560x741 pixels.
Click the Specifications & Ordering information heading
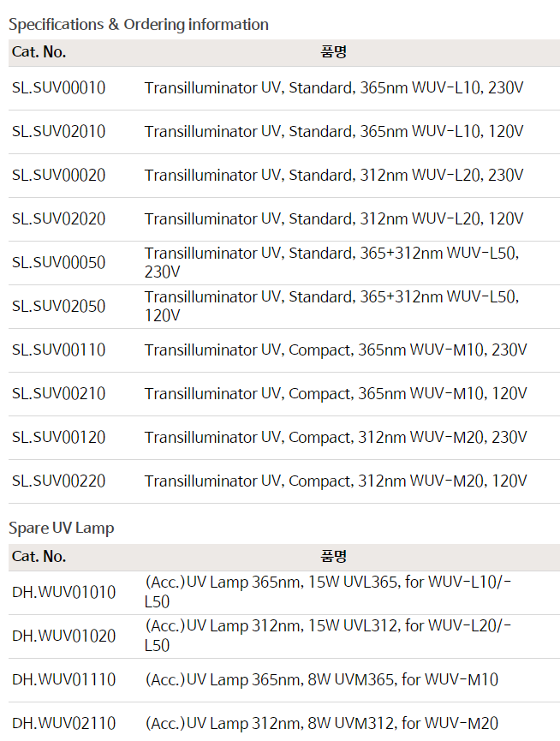coord(139,25)
